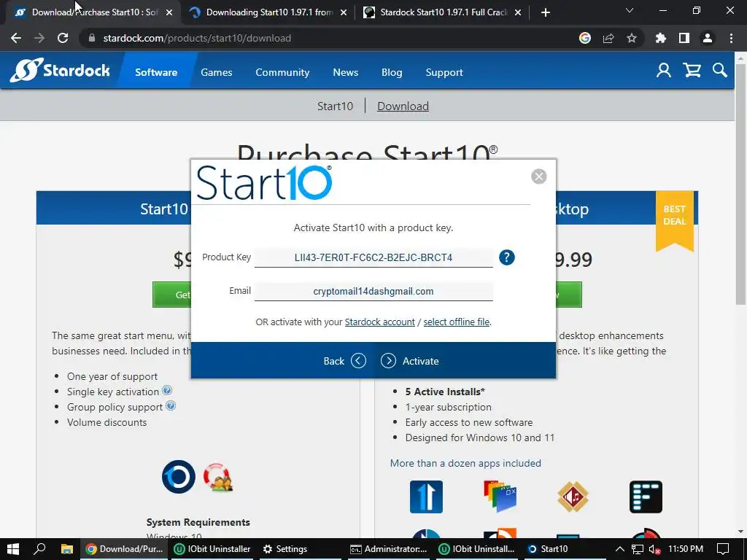
Task: Click the Stardock logo in header
Action: [60, 71]
